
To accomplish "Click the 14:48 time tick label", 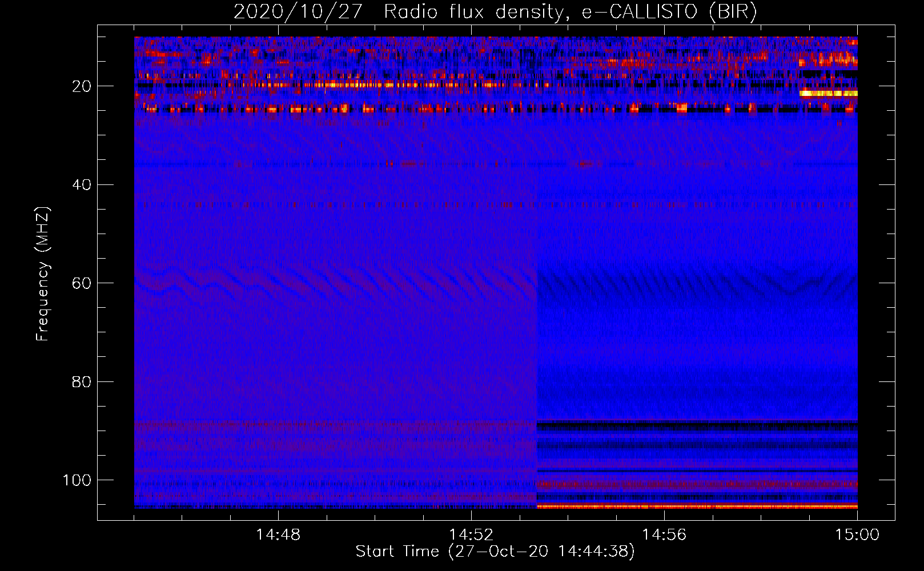I will (278, 535).
